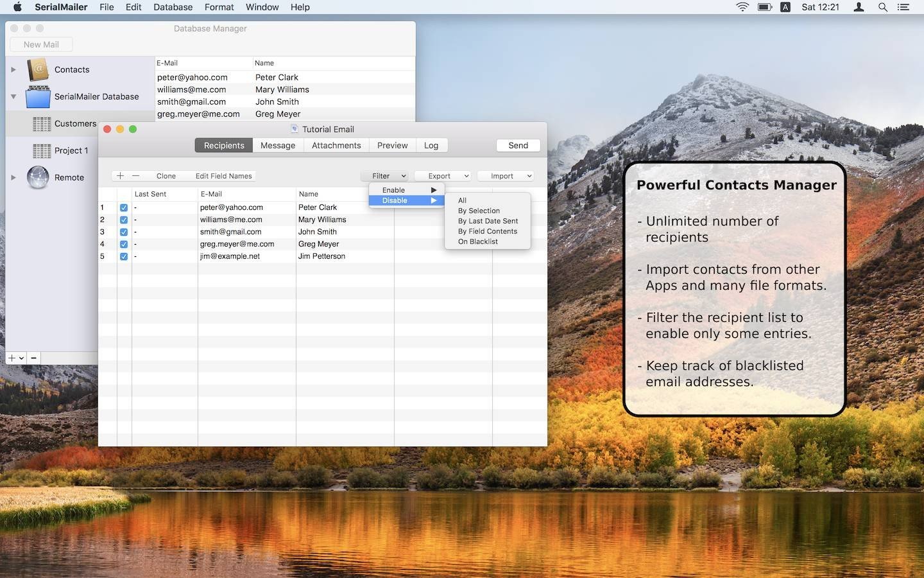
Task: Uncheck the peter@yahoo.com recipient checkbox
Action: (x=124, y=208)
